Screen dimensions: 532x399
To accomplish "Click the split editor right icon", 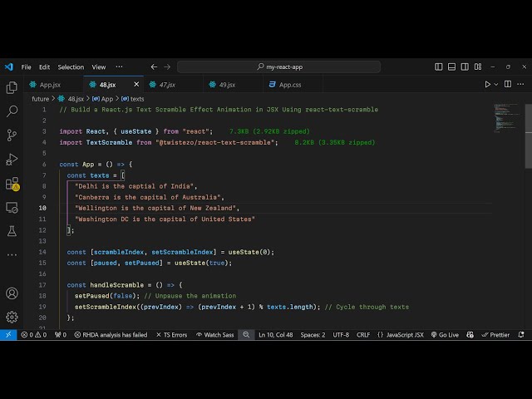I will tap(509, 84).
